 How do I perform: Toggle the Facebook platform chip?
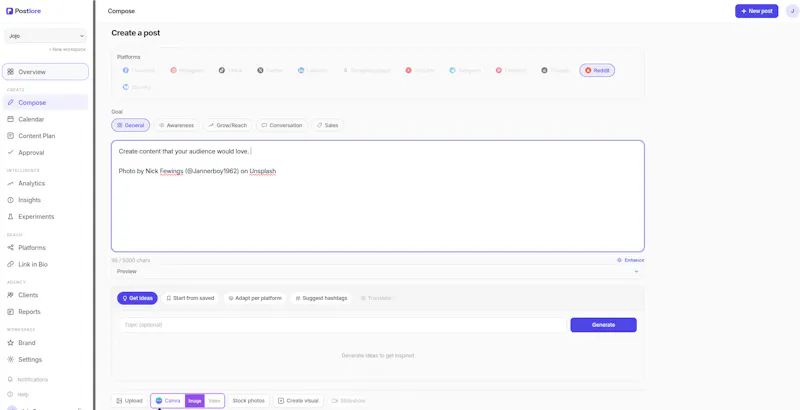(x=139, y=70)
